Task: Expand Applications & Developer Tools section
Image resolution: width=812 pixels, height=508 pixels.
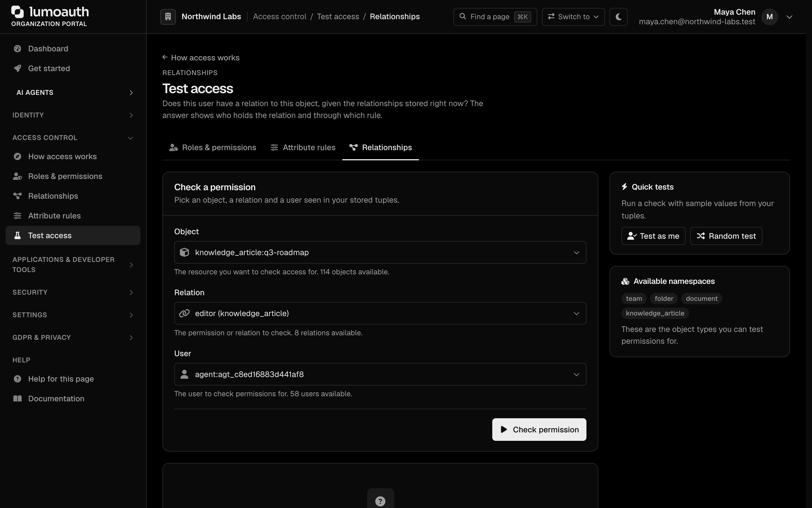Action: point(73,265)
